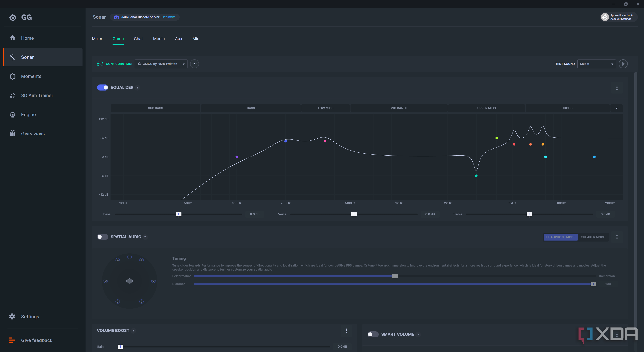Select Headphone Mode
This screenshot has width=644, height=352.
560,237
